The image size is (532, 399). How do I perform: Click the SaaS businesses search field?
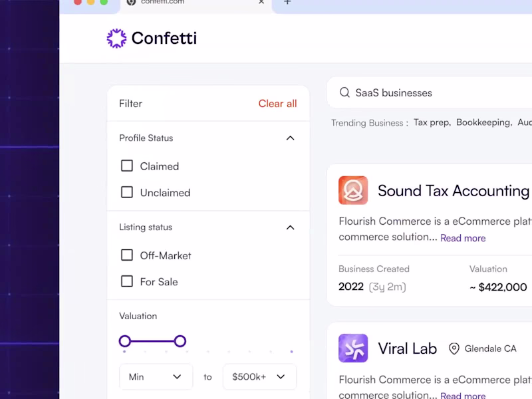[399, 92]
